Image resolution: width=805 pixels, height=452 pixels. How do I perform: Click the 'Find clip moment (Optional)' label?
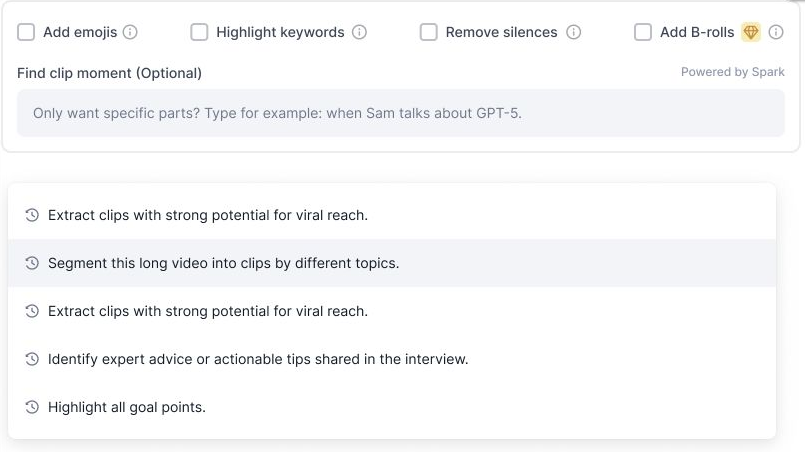[109, 73]
